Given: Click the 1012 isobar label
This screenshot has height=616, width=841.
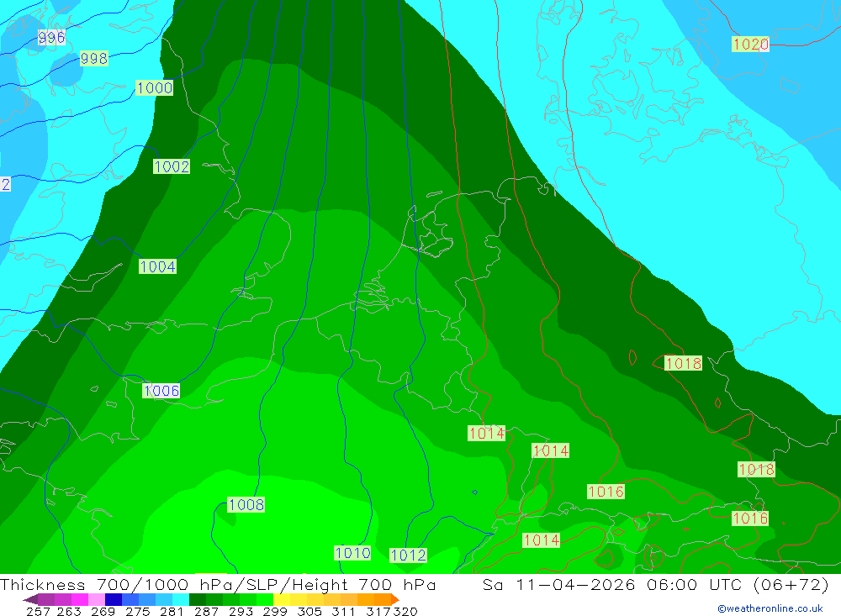Looking at the screenshot, I should 408,555.
